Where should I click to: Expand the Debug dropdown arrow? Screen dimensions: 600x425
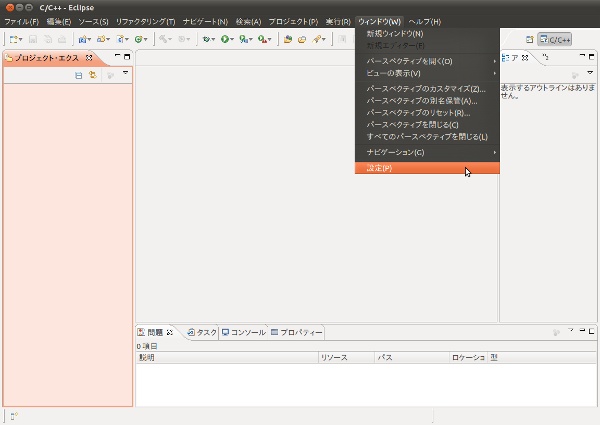pos(213,39)
